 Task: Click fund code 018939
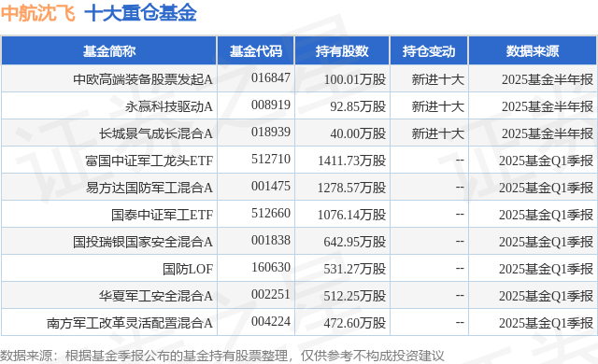coord(271,133)
